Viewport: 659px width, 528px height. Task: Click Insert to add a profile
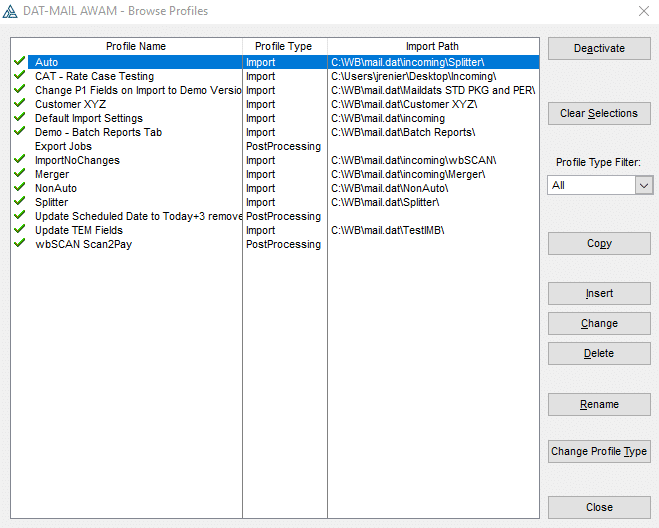point(599,293)
